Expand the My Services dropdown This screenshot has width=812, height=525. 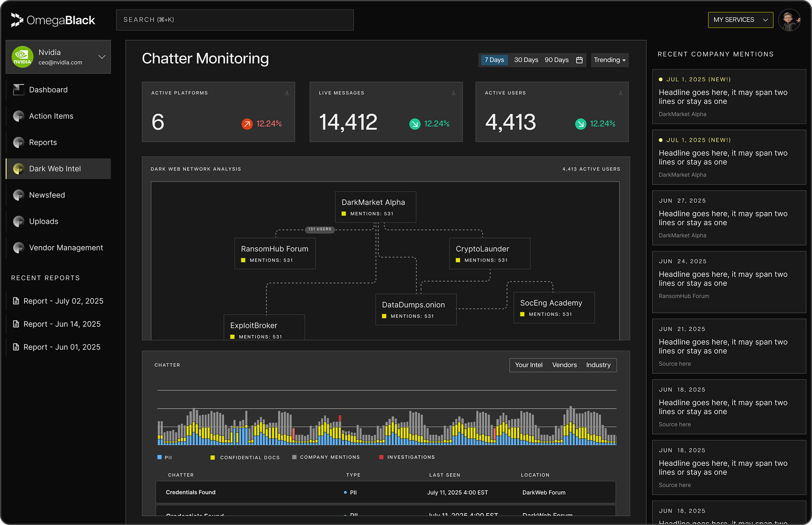pos(740,20)
